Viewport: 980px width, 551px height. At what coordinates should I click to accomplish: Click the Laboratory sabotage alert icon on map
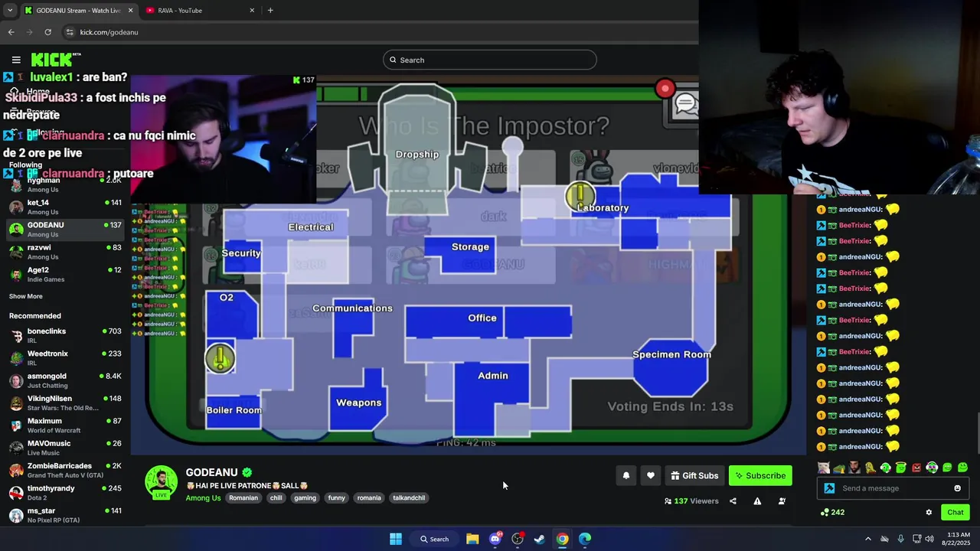click(x=580, y=196)
